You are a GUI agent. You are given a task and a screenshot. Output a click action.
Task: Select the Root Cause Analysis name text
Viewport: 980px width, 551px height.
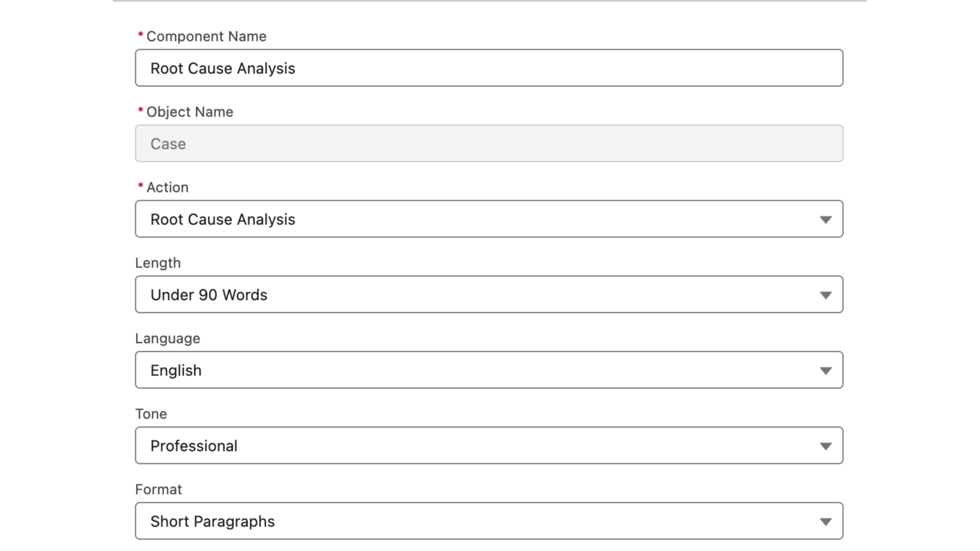coord(223,68)
